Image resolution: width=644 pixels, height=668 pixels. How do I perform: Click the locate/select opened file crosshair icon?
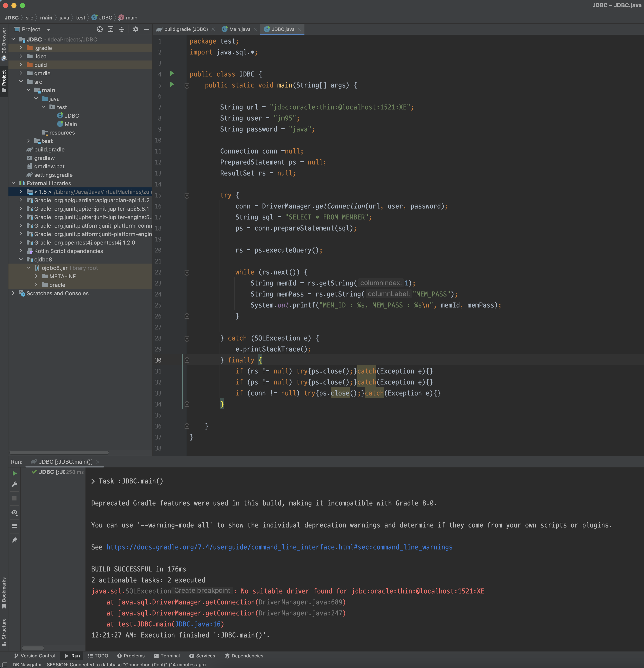[100, 29]
